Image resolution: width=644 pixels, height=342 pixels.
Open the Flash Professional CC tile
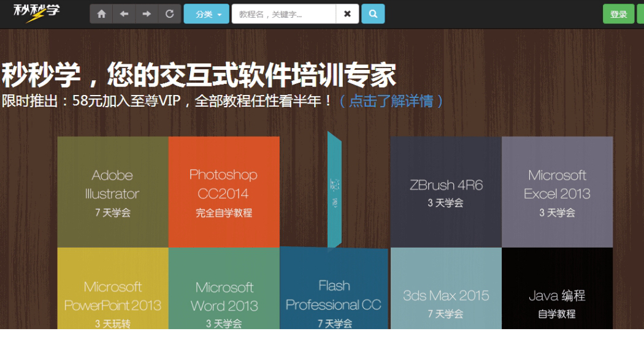point(334,288)
